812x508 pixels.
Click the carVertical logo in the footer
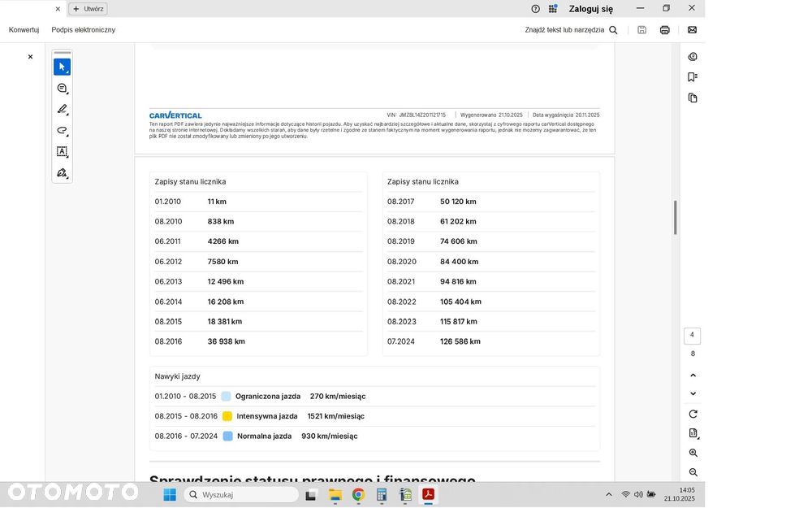coord(175,115)
